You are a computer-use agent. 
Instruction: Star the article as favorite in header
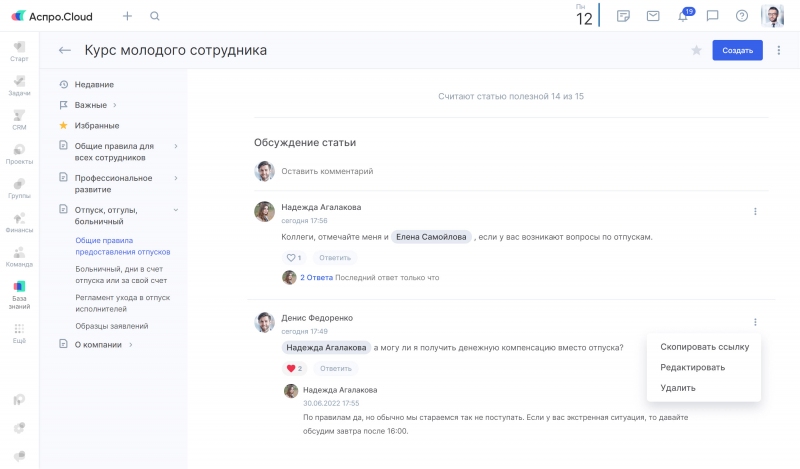click(x=696, y=50)
